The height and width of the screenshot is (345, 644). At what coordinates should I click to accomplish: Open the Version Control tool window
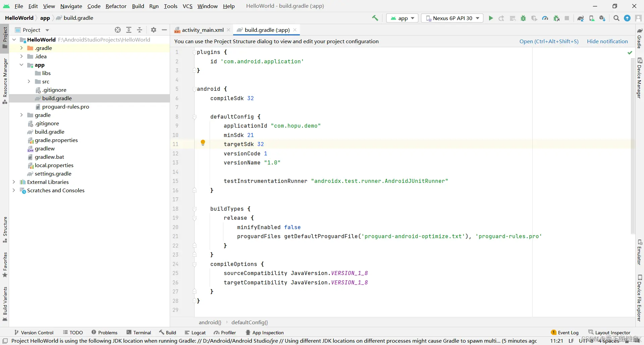[34, 332]
